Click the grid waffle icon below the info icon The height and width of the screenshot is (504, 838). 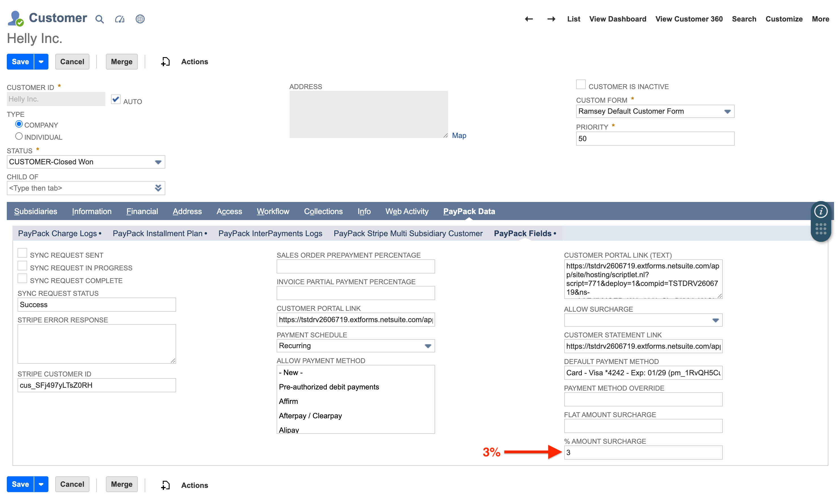tap(821, 229)
